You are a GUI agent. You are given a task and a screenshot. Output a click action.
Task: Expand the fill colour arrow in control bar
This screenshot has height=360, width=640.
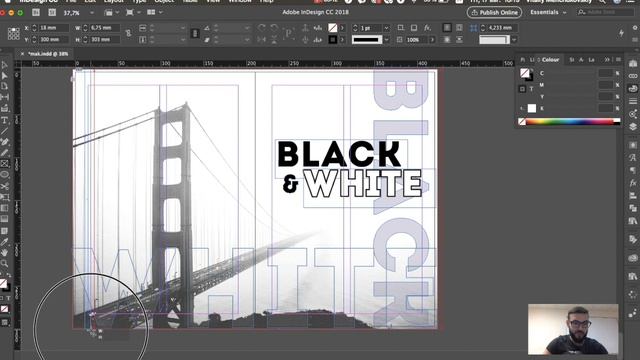point(342,28)
